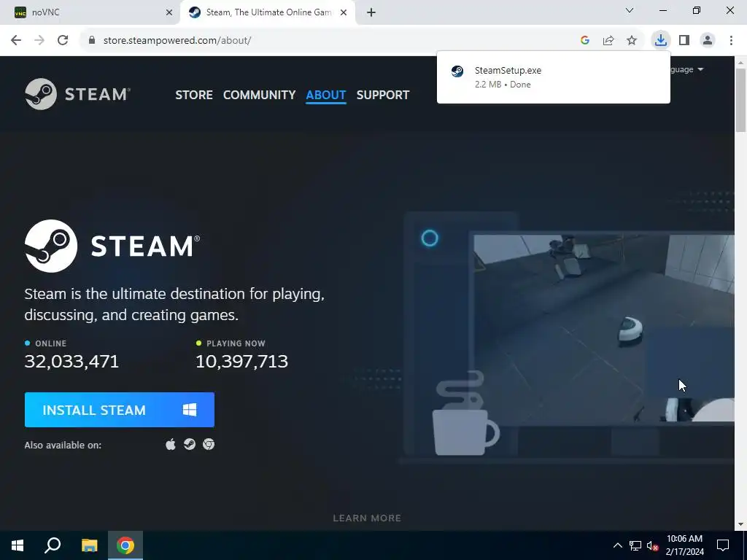Click the Chrome taskbar icon
Screen dimensions: 747x560
pyautogui.click(x=125, y=545)
